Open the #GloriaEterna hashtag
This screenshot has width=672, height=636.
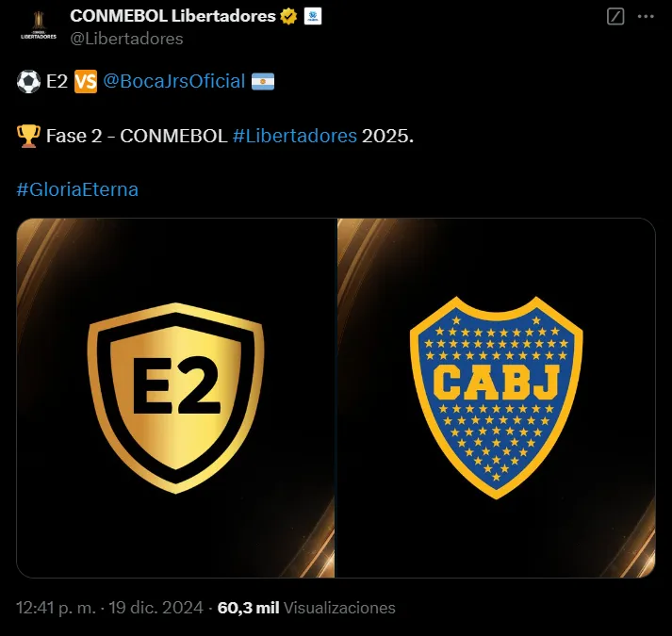[77, 189]
